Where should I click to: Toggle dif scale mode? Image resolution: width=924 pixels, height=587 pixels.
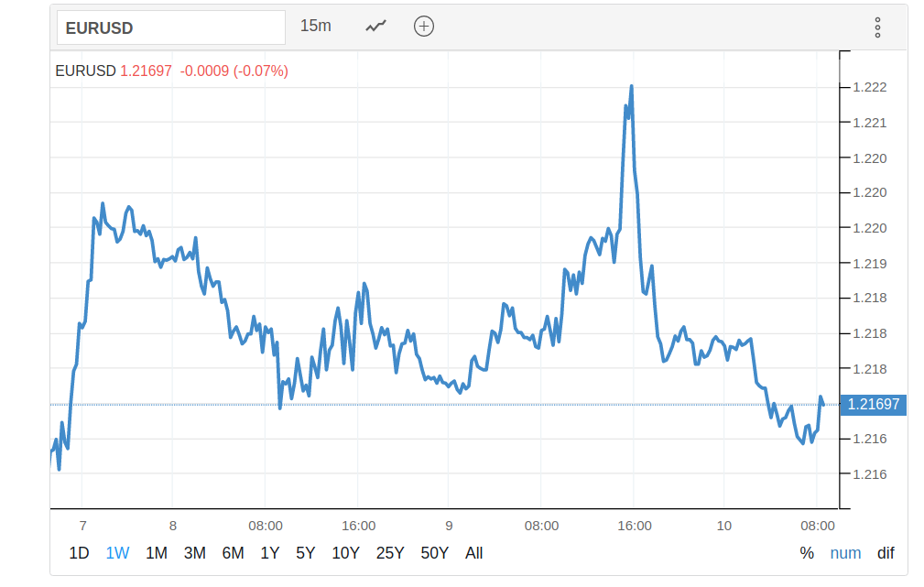[886, 553]
